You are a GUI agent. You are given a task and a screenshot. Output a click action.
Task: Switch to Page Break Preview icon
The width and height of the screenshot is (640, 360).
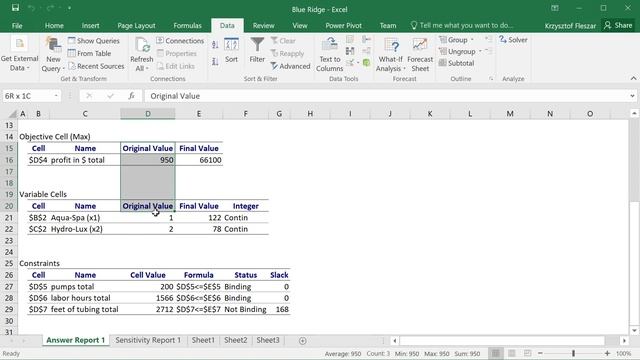527,353
